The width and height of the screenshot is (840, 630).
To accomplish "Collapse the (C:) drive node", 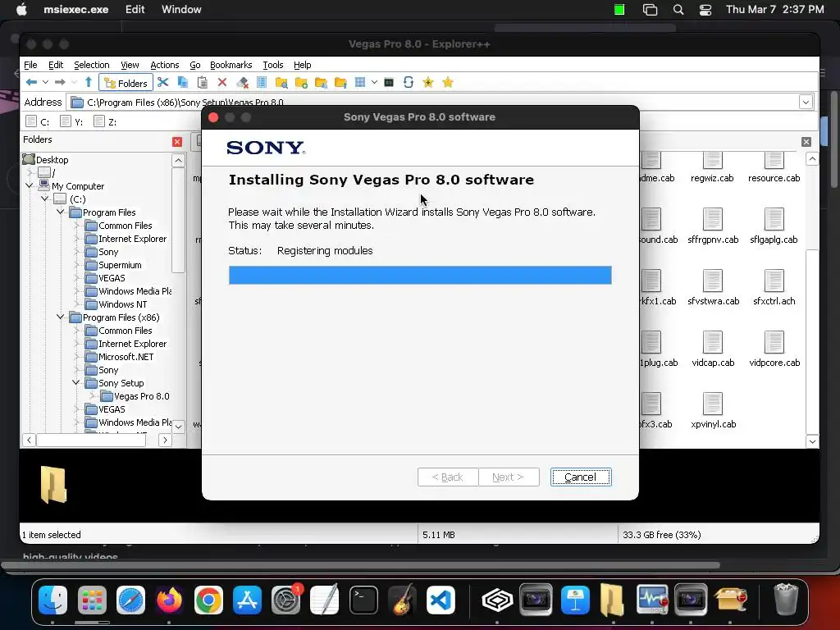I will [44, 199].
